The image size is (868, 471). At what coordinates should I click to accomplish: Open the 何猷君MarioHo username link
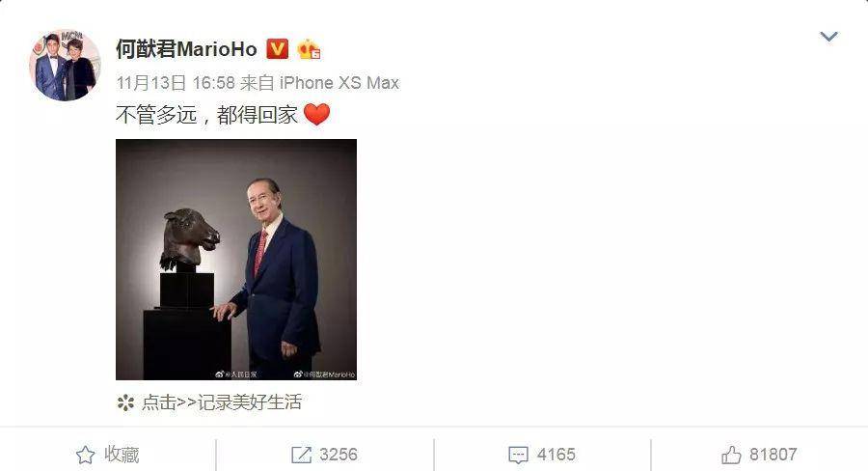[x=186, y=49]
